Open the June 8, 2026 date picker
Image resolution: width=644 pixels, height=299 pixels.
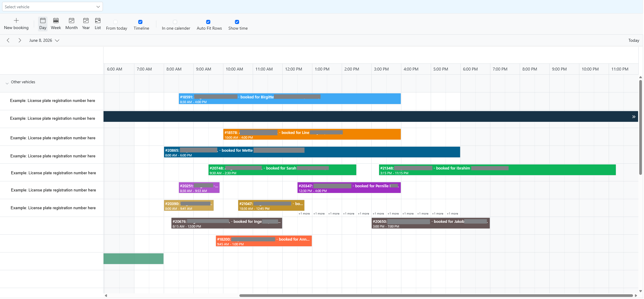(44, 40)
